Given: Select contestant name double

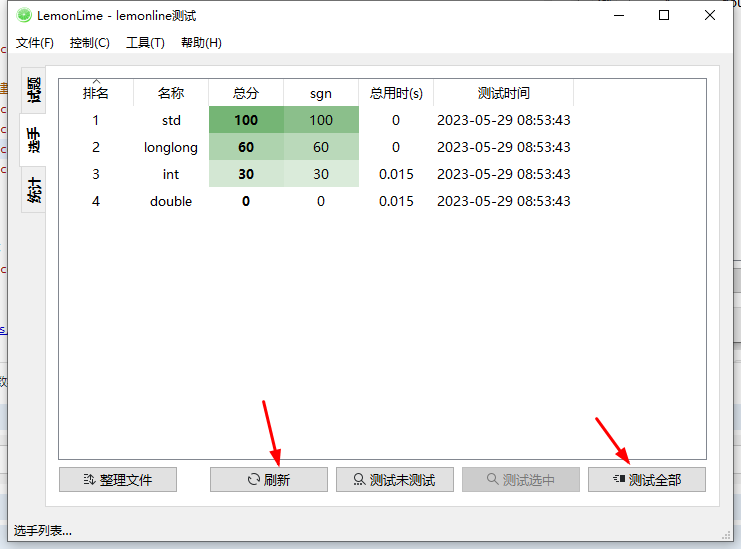Looking at the screenshot, I should coord(171,201).
